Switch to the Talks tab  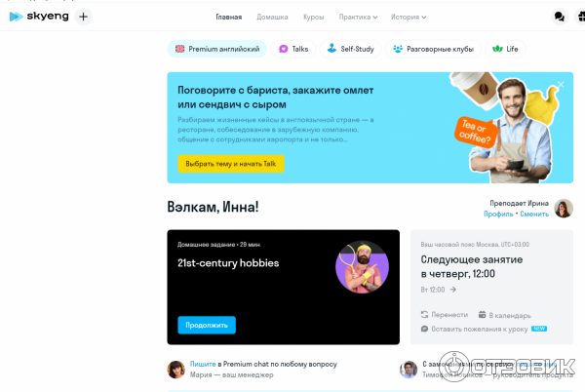click(293, 49)
